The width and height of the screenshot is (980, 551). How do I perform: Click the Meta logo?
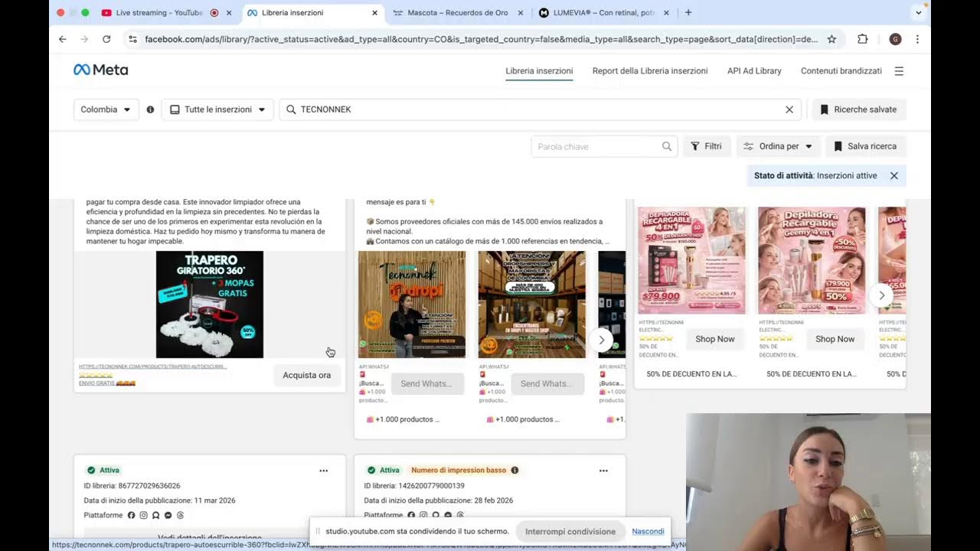[x=100, y=70]
